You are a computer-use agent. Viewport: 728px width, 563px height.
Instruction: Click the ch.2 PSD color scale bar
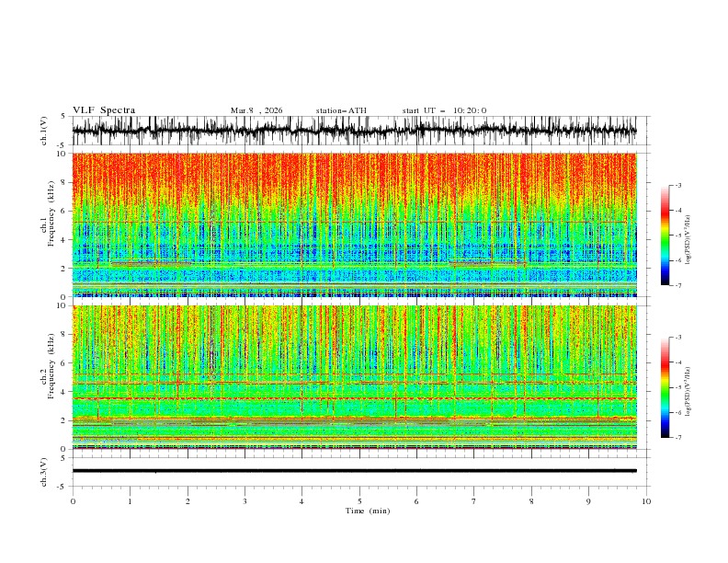pos(665,387)
